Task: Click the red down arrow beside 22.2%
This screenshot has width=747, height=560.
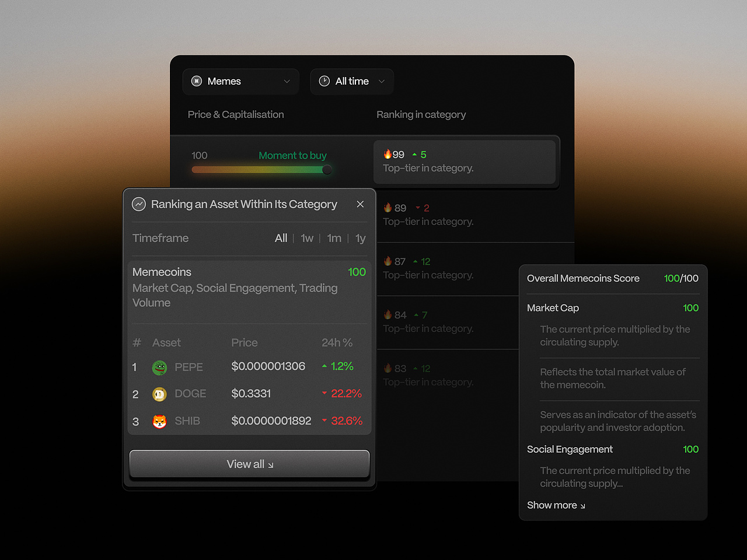Action: click(x=324, y=393)
